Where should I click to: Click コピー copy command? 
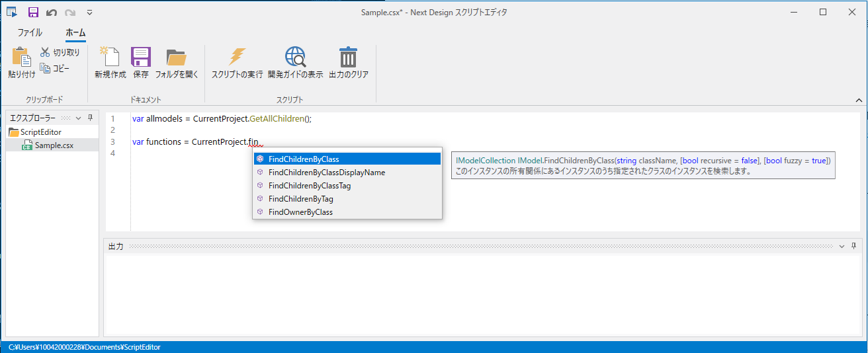55,67
